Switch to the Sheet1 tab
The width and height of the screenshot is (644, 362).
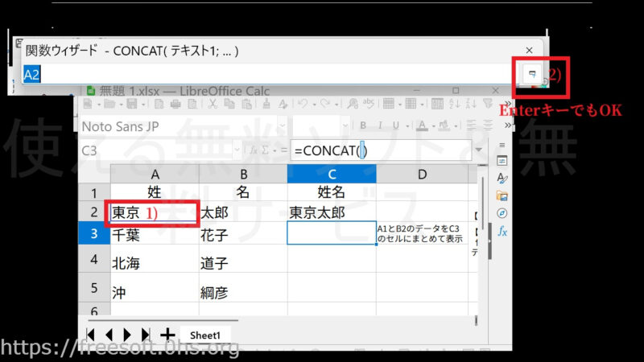204,335
